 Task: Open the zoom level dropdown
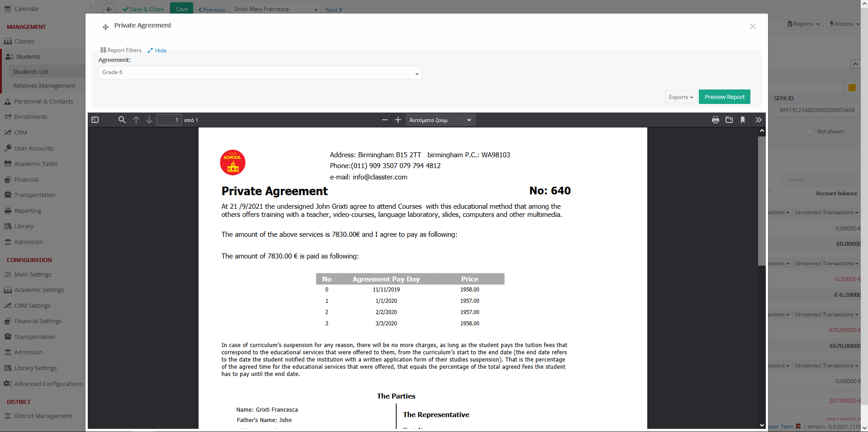coord(440,120)
